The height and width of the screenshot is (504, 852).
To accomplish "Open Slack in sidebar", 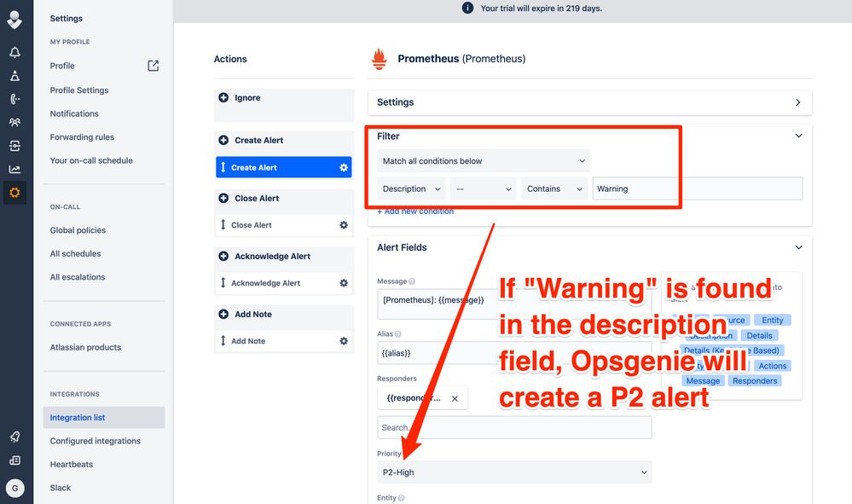I will 61,488.
